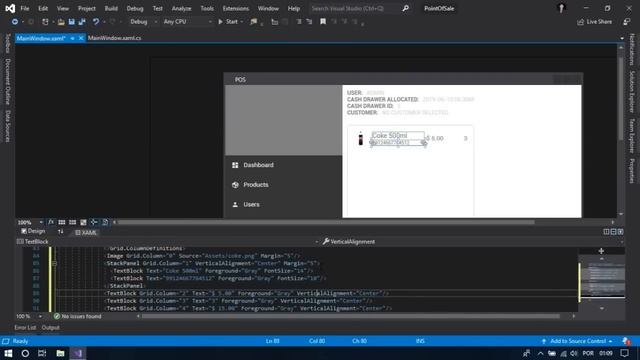Open the Output tab
The image size is (640, 360).
click(x=51, y=327)
